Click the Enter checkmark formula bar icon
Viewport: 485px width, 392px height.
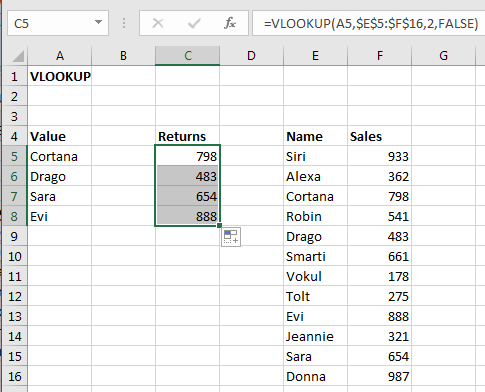pyautogui.click(x=194, y=23)
